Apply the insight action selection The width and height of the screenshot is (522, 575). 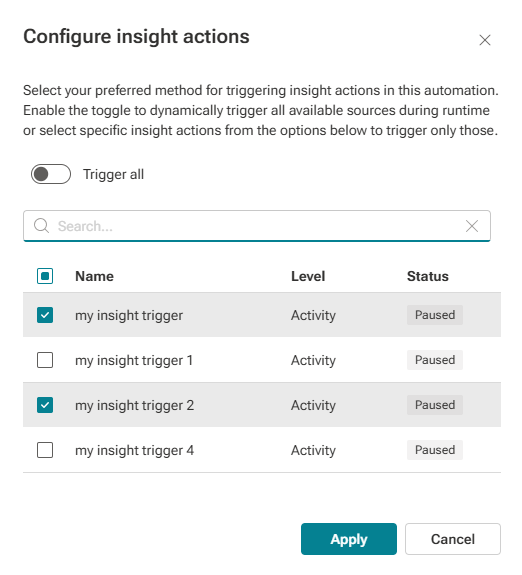(349, 539)
